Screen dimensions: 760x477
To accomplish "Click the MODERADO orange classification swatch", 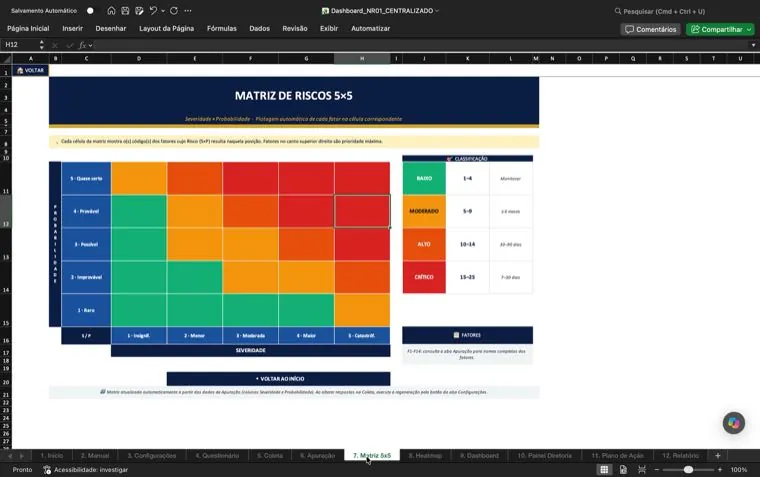I will (424, 211).
